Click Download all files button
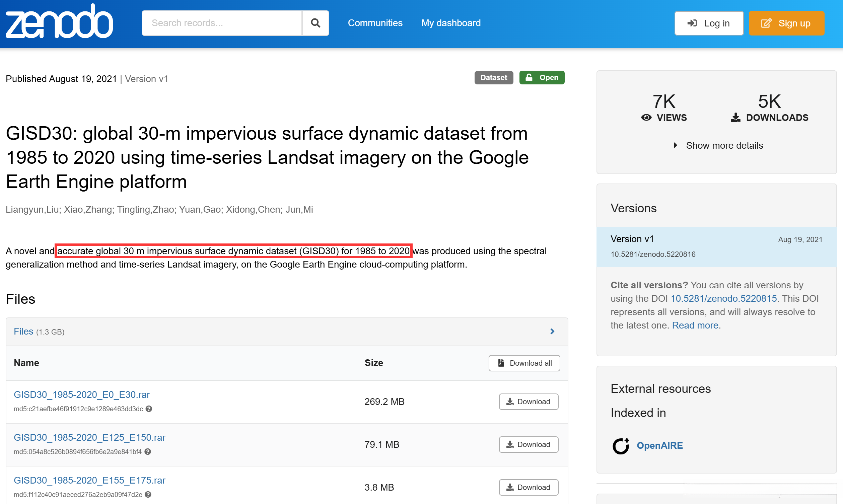Viewport: 843px width, 504px height. tap(524, 363)
